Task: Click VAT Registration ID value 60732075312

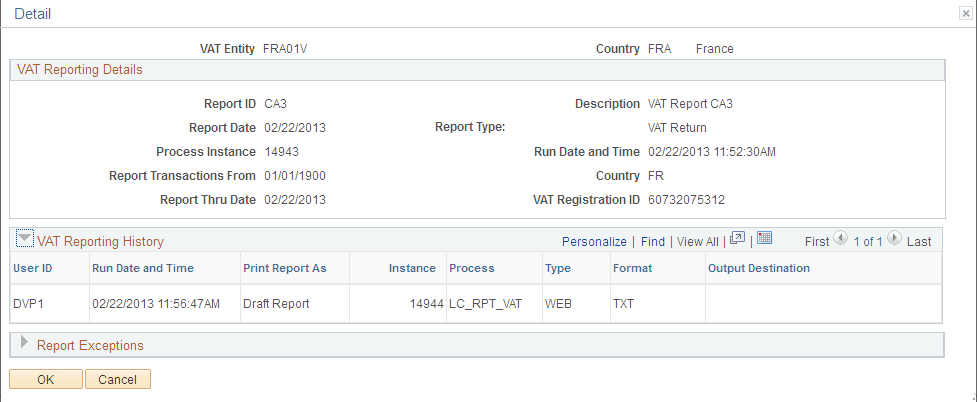Action: (686, 199)
